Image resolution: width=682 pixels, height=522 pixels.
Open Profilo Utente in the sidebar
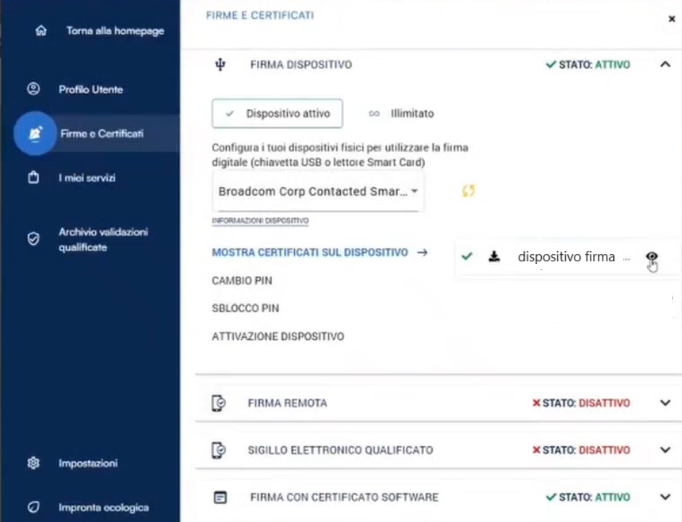90,89
